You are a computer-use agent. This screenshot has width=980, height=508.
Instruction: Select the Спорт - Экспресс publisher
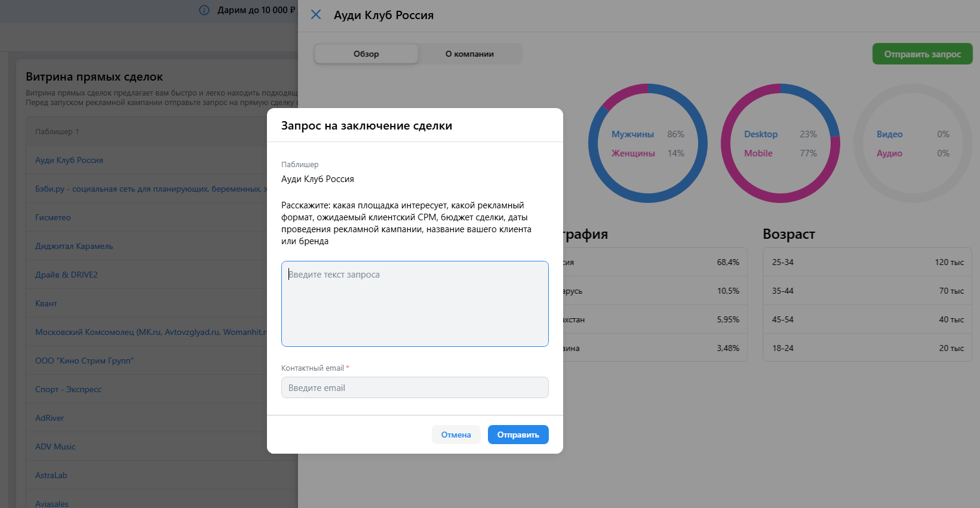pyautogui.click(x=68, y=389)
